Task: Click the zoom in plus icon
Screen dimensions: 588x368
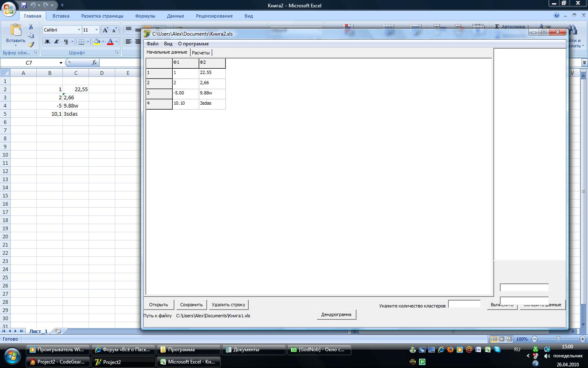Action: [x=583, y=339]
